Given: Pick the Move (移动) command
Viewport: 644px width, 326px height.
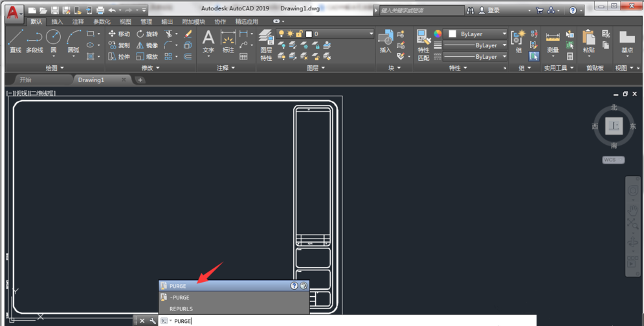Looking at the screenshot, I should coord(119,34).
